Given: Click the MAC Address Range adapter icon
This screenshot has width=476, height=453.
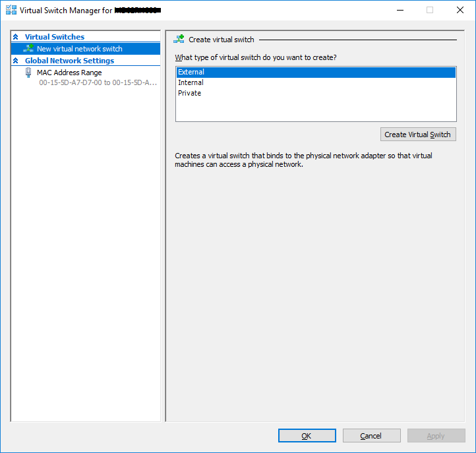Looking at the screenshot, I should click(28, 73).
